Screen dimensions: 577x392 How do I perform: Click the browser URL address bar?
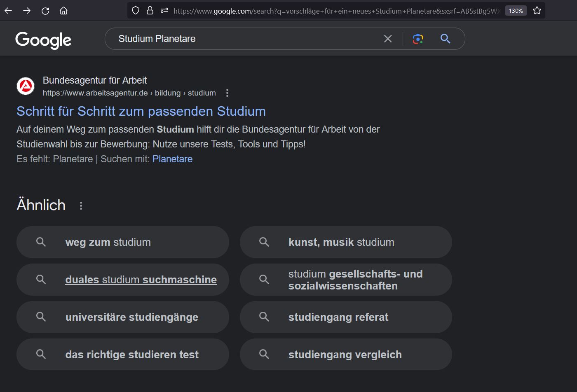coord(330,11)
